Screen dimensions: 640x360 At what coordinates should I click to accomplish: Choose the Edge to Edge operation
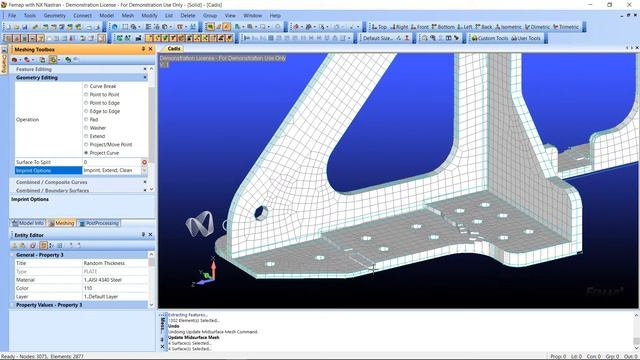[x=86, y=111]
